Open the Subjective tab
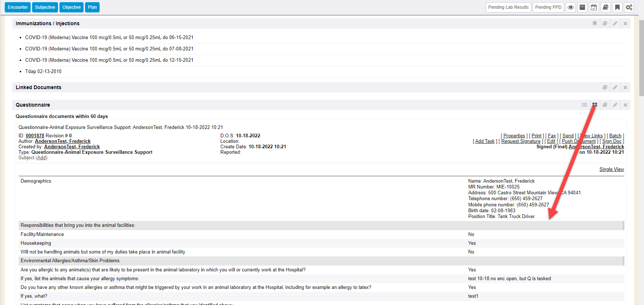The width and height of the screenshot is (644, 305). pos(45,7)
